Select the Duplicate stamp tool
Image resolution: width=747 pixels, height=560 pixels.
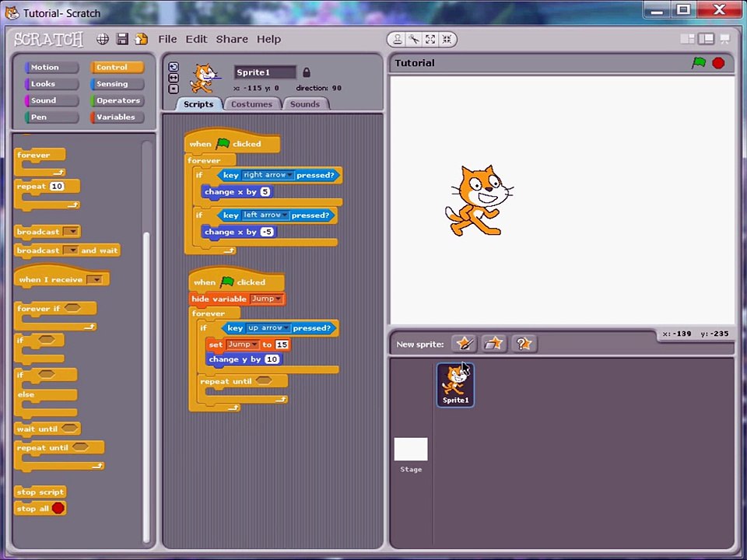[398, 40]
